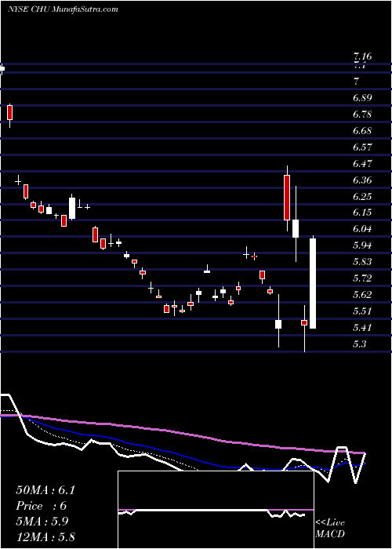
Task: Click the 5.94 price axis label
Action: [x=362, y=245]
